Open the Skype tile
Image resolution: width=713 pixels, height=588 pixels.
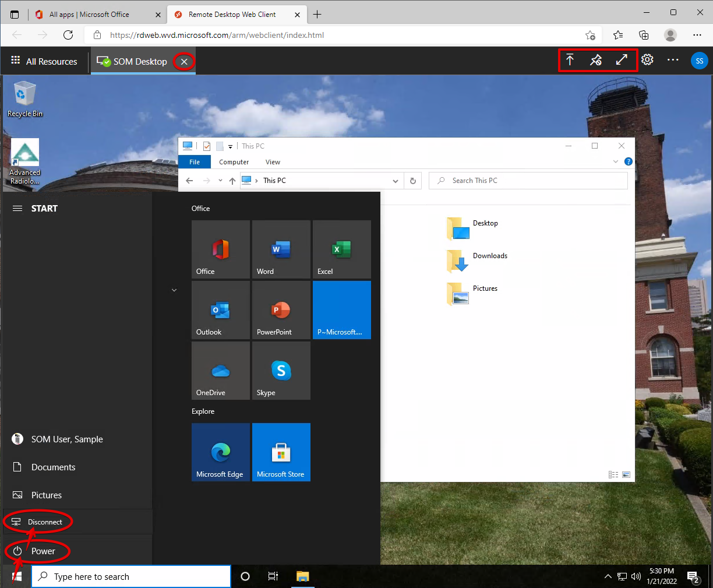281,371
